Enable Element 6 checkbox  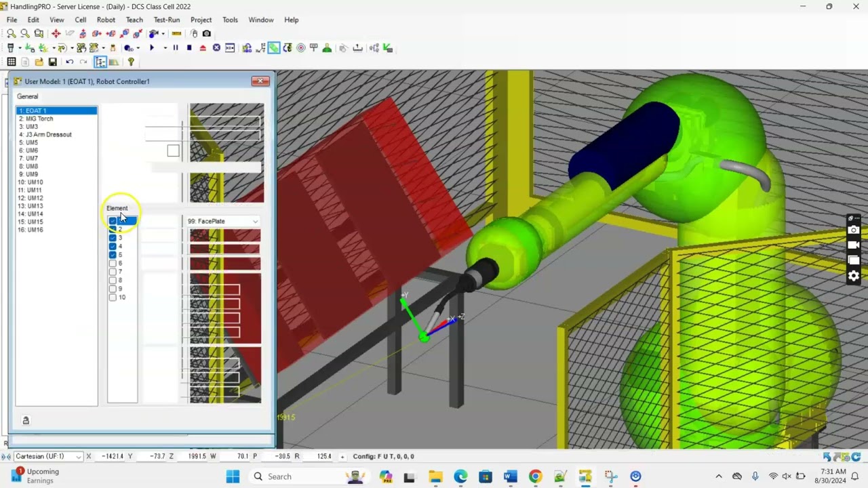113,264
